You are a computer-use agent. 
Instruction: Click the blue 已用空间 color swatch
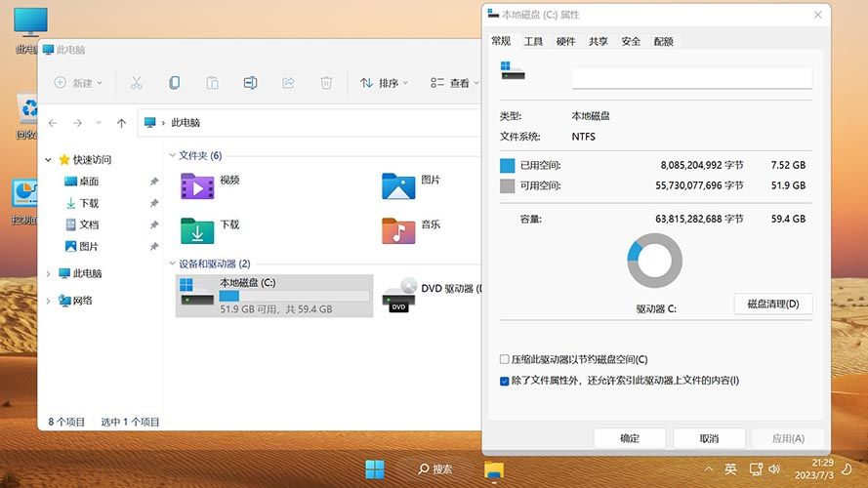[x=508, y=166]
